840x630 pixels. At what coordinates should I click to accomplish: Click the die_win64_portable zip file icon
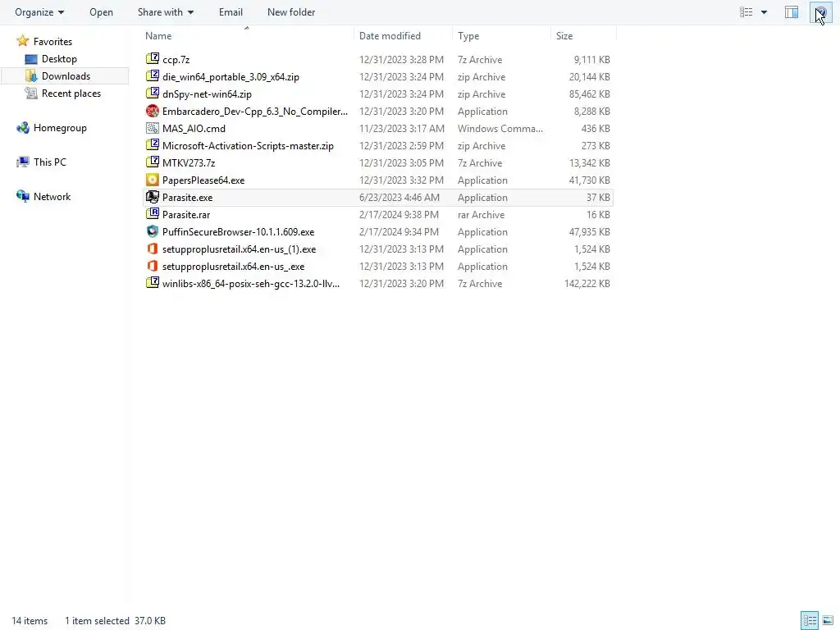pos(153,76)
